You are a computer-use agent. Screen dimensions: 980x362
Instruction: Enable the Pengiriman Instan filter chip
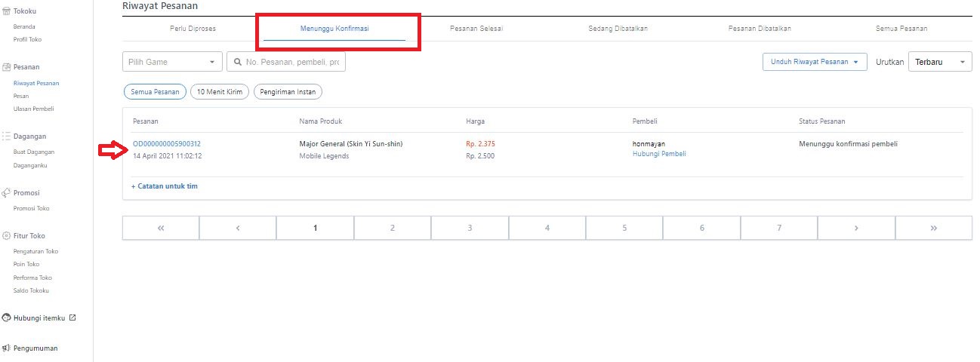[x=288, y=92]
